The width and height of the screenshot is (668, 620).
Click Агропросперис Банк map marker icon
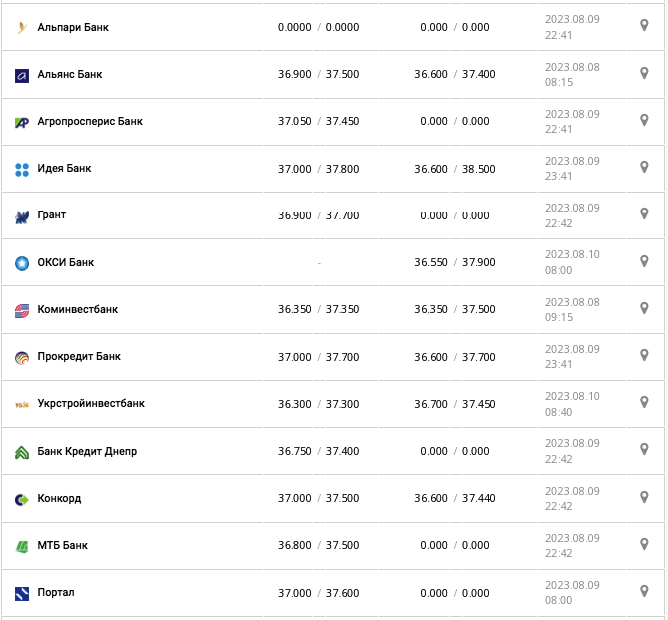644,120
